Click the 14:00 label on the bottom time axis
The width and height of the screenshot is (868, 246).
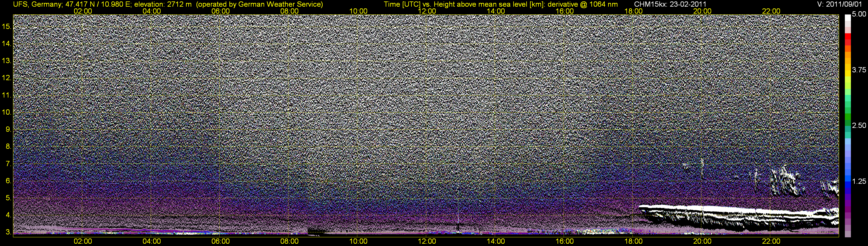tap(496, 241)
